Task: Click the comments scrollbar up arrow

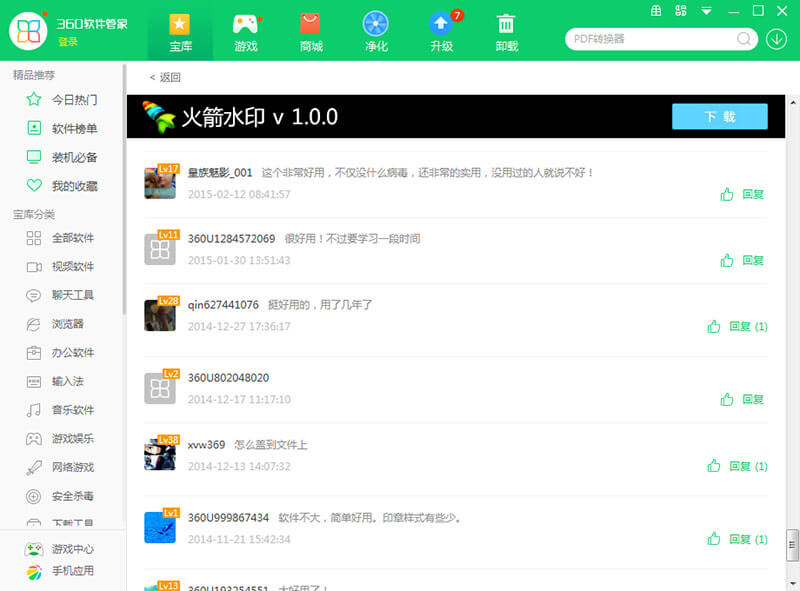Action: coord(793,103)
